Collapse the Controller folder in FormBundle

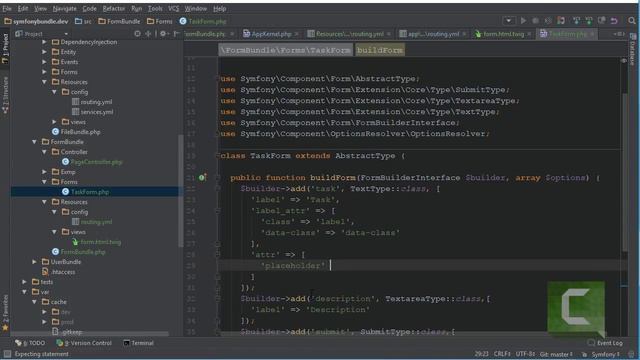click(x=44, y=152)
